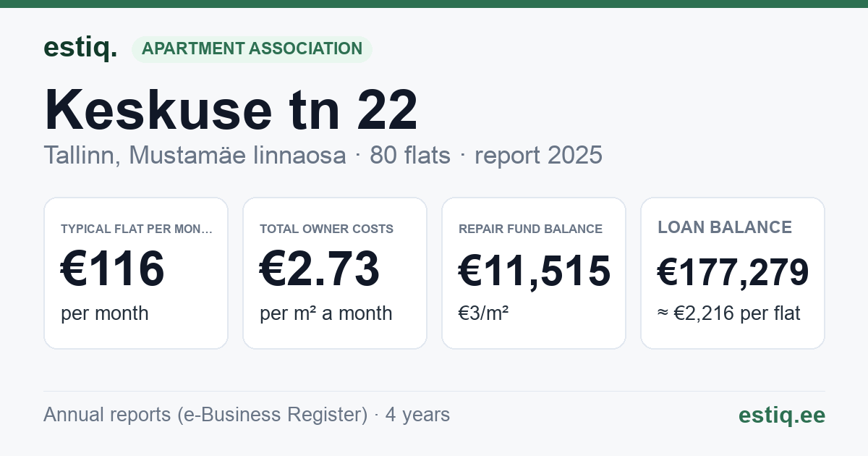Click the €177,279 value

pos(733,272)
